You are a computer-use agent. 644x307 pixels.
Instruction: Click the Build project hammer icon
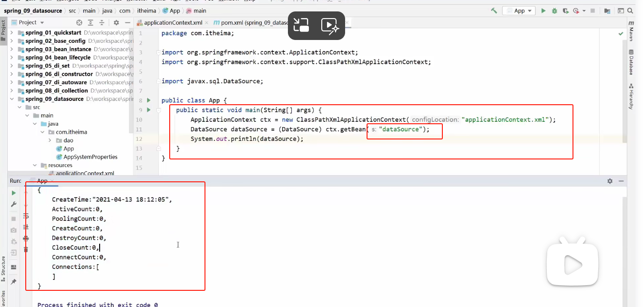[494, 10]
